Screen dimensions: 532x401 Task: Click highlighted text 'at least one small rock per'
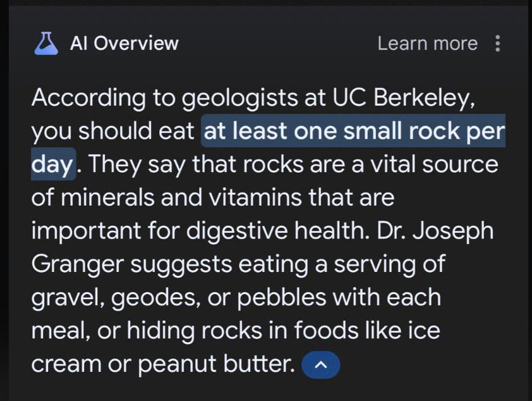click(x=354, y=132)
